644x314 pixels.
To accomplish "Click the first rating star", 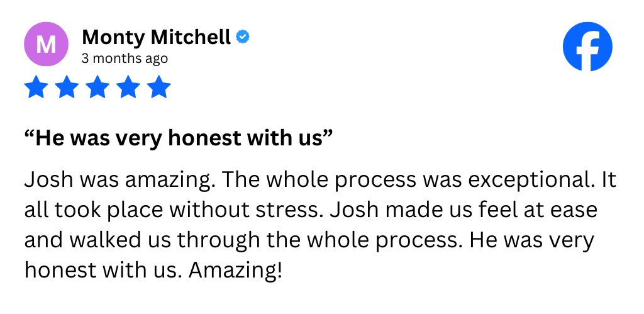I will click(x=36, y=87).
